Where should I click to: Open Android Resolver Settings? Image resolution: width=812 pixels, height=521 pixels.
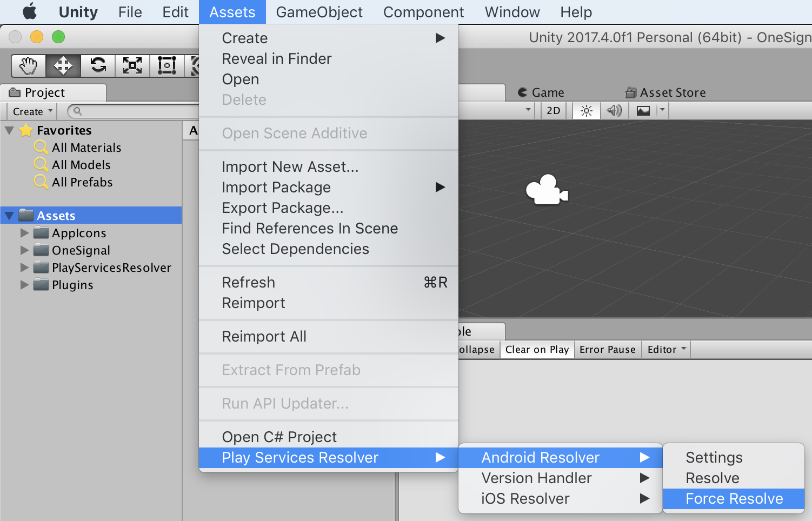tap(734, 457)
